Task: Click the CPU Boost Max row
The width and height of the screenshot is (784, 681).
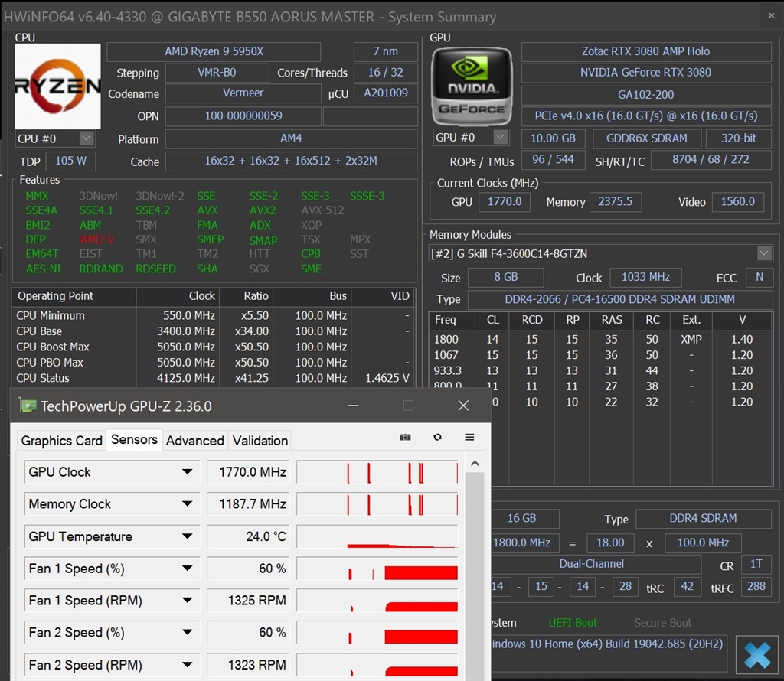Action: [214, 347]
